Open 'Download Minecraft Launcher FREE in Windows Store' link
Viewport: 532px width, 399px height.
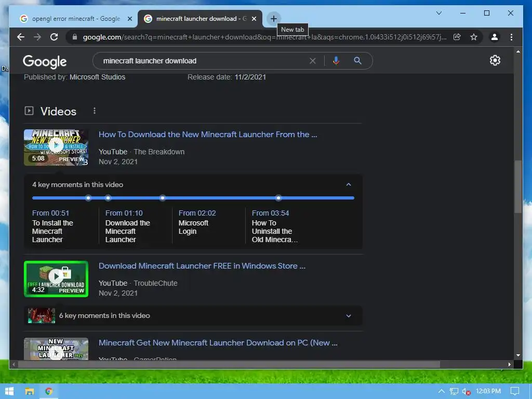coord(202,266)
